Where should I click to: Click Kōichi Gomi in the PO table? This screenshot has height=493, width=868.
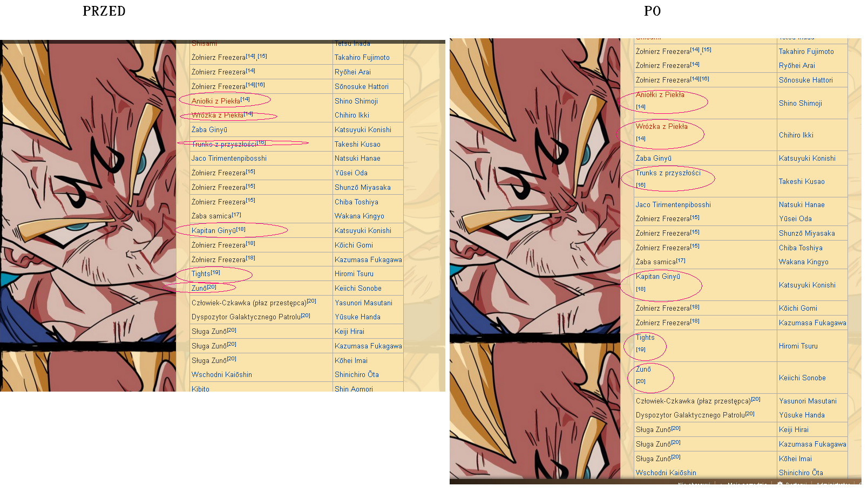coord(798,309)
